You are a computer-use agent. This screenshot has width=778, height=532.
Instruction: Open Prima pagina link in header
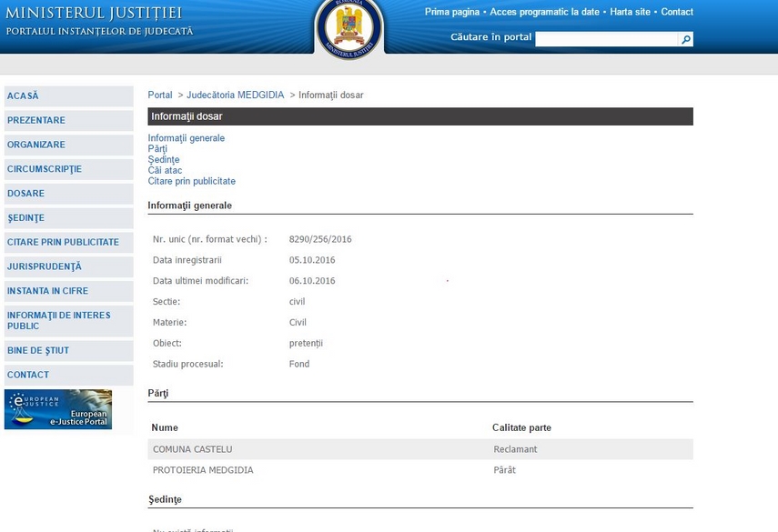pyautogui.click(x=451, y=12)
